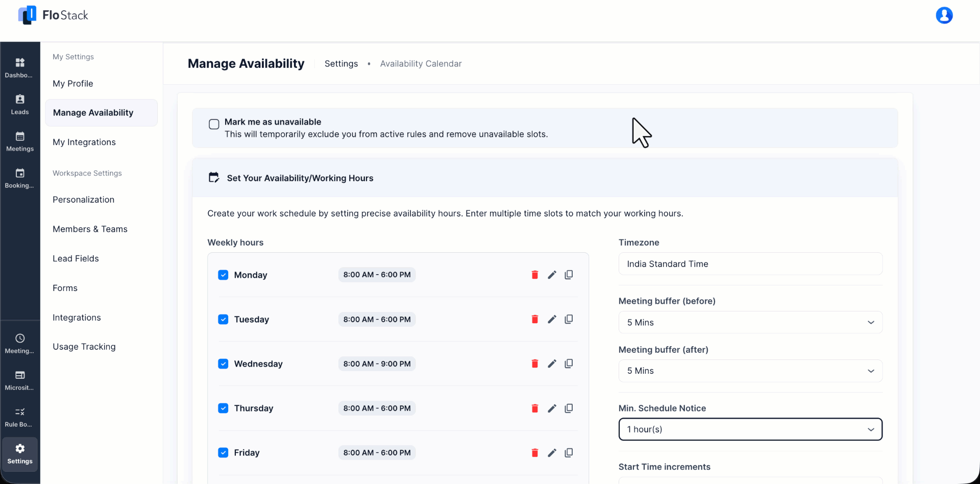Edit Friday's working hours
This screenshot has height=484, width=980.
(552, 452)
